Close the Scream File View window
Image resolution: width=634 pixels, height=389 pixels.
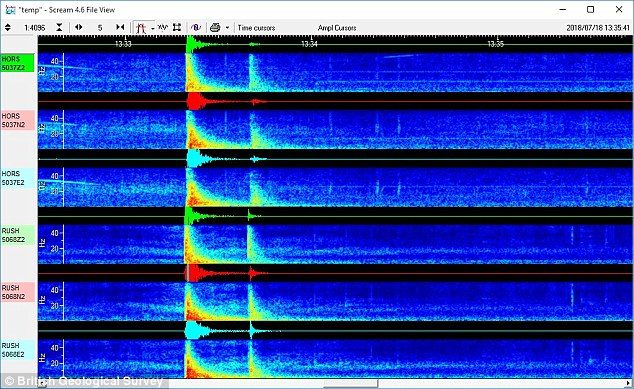[619, 9]
